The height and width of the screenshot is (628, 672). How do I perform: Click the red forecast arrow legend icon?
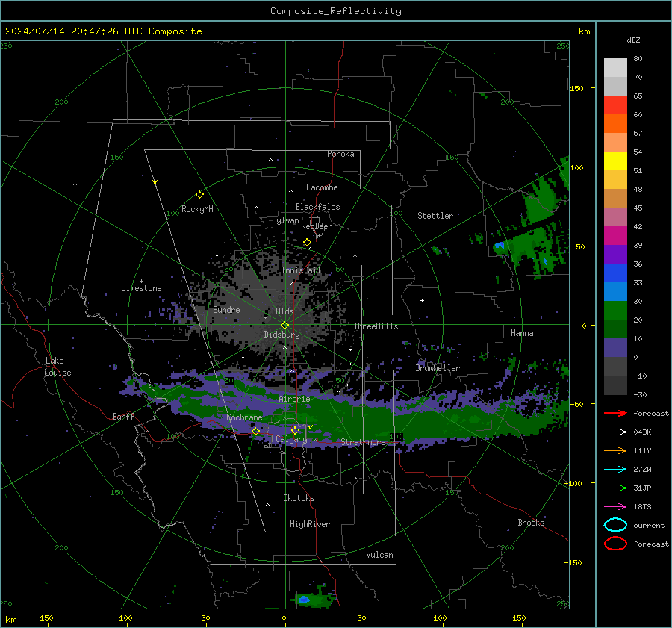coord(615,413)
